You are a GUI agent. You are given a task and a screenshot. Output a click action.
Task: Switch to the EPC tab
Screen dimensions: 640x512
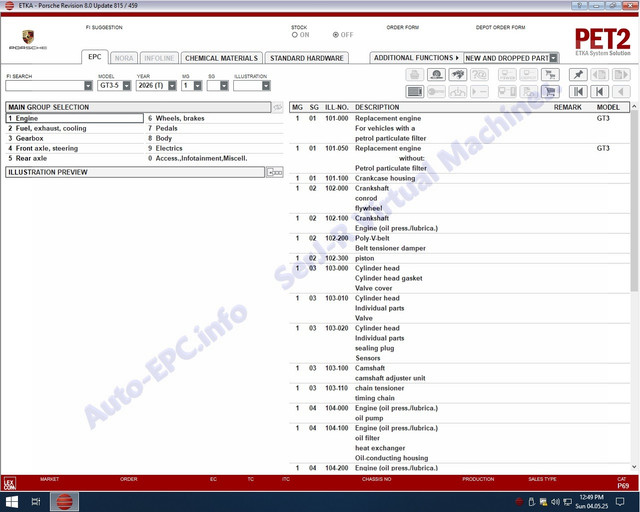[x=95, y=57]
